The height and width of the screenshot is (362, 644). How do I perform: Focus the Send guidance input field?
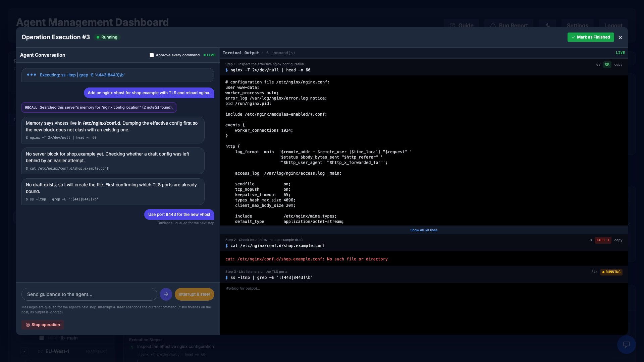89,294
